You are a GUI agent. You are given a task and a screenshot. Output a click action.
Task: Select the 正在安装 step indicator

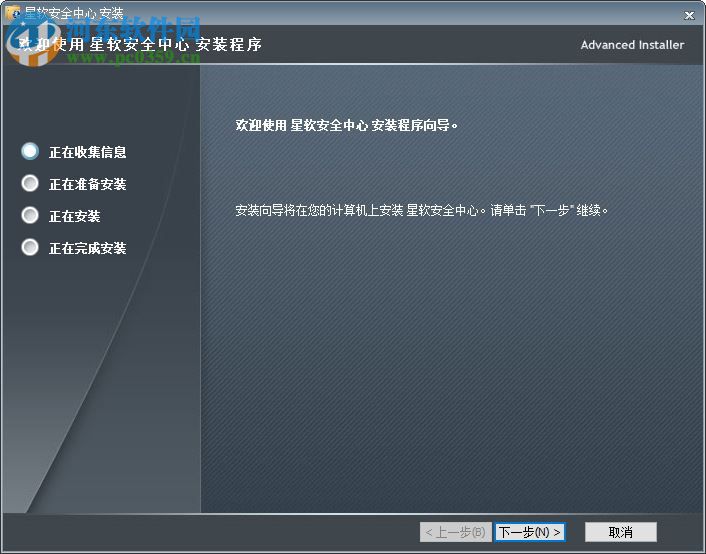[x=30, y=215]
